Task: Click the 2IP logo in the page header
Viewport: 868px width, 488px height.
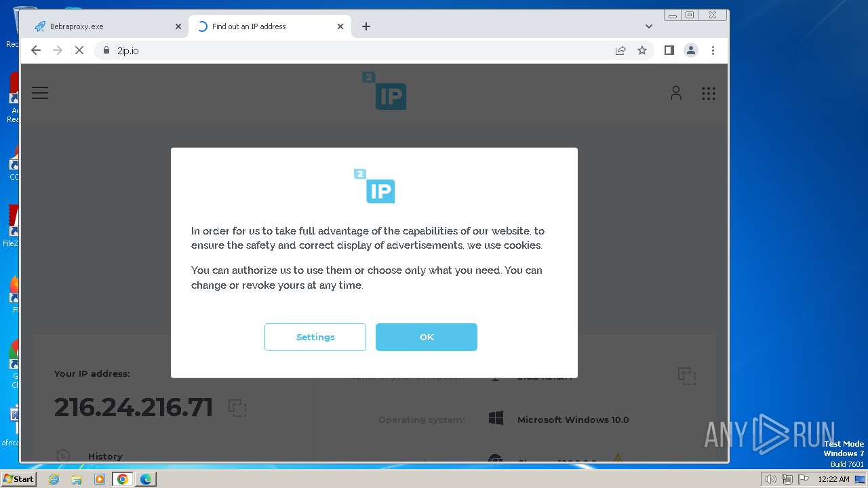Action: tap(384, 91)
